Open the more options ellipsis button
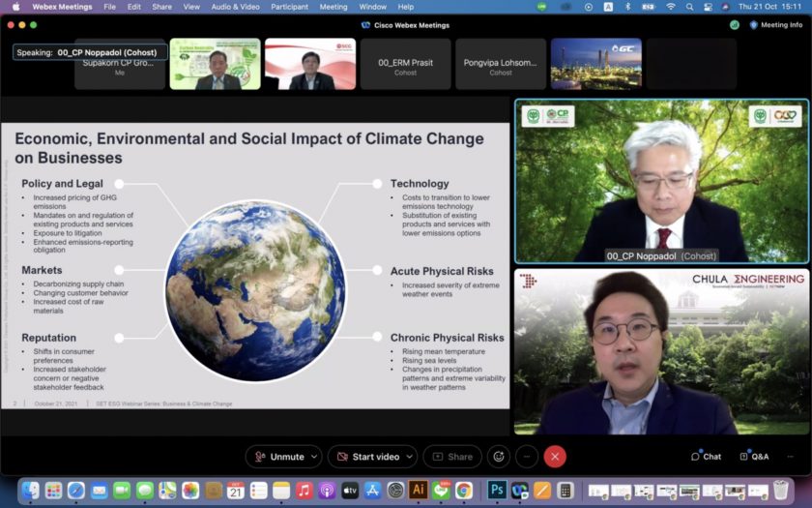812x508 pixels. coord(527,457)
